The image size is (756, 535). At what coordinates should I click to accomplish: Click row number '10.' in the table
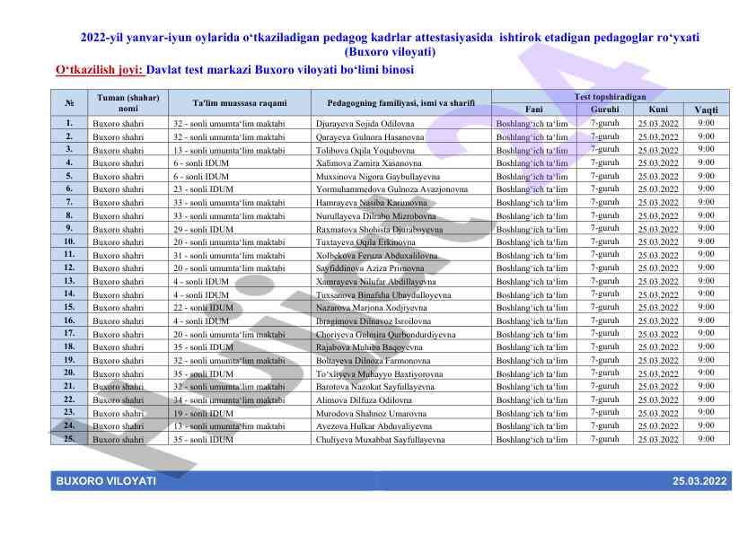[69, 241]
